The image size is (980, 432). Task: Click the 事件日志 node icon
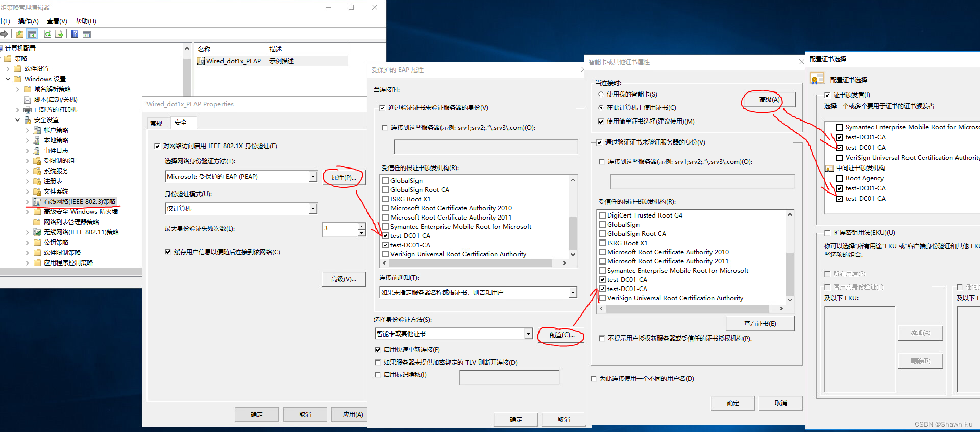pyautogui.click(x=37, y=150)
